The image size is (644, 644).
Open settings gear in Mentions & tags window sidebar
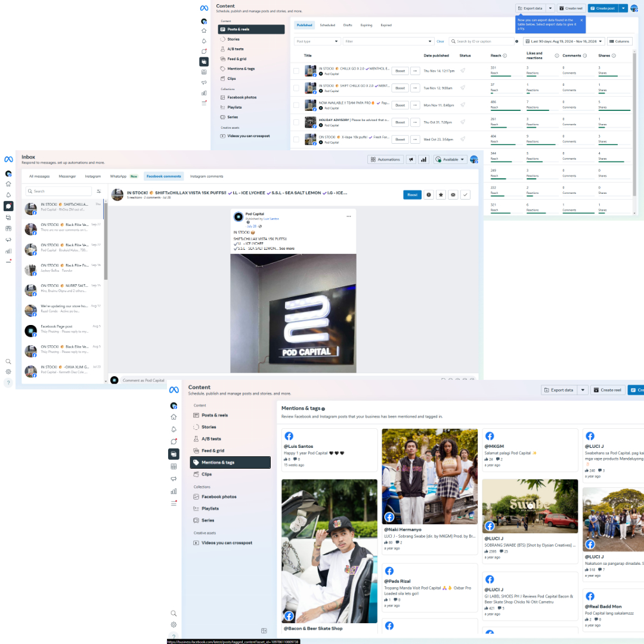[x=174, y=625]
